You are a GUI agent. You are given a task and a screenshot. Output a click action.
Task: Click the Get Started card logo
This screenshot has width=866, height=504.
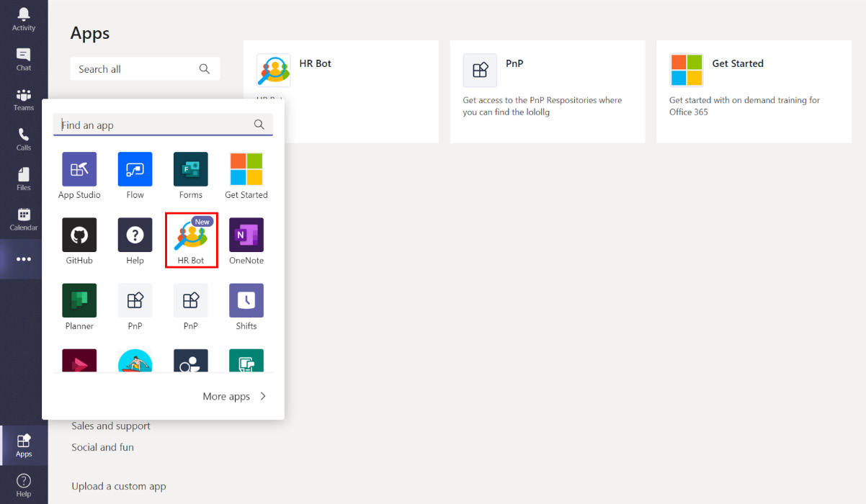pyautogui.click(x=687, y=71)
